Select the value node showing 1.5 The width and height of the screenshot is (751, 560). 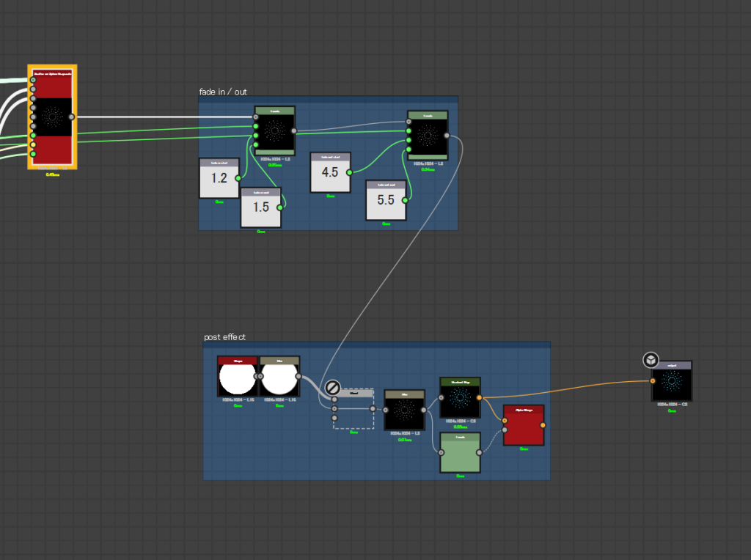coord(260,207)
